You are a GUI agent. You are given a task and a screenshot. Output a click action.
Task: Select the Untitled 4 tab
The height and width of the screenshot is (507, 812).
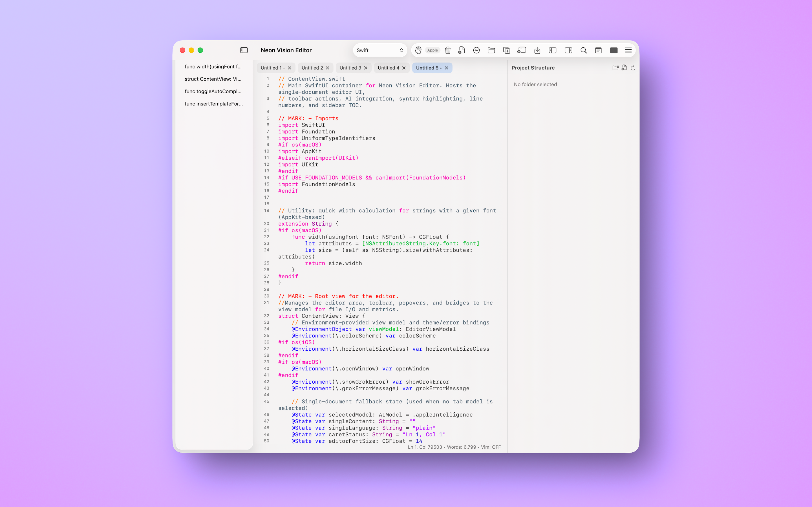click(389, 68)
